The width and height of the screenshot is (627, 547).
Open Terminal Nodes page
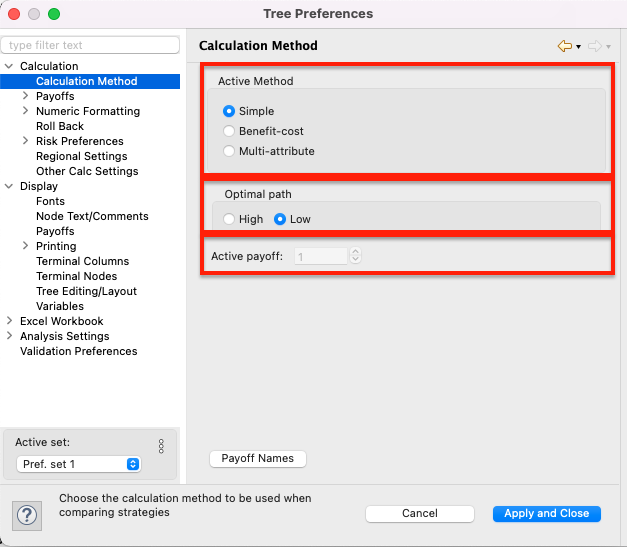click(x=76, y=276)
